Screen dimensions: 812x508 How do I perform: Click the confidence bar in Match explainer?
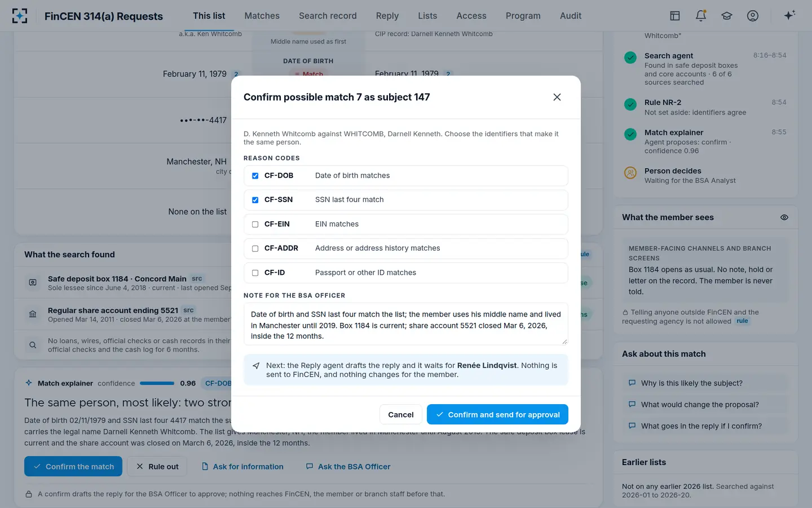click(157, 383)
